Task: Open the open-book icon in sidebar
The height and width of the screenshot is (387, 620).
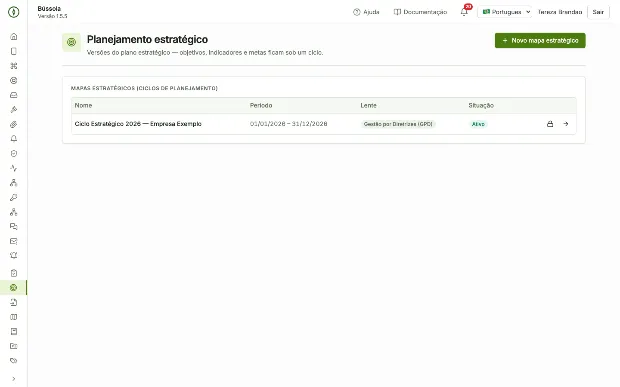Action: point(13,317)
